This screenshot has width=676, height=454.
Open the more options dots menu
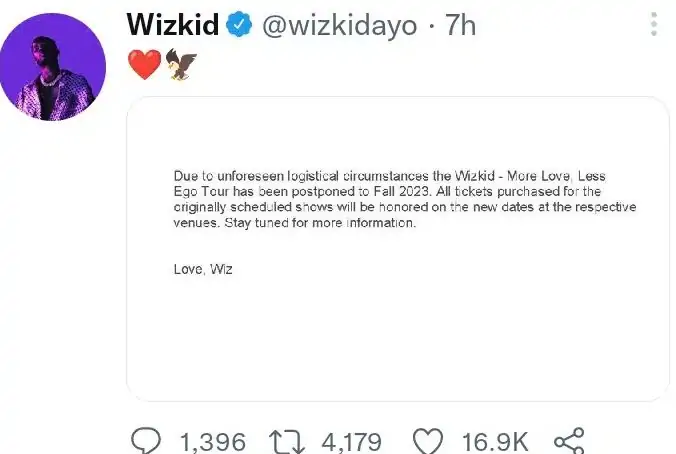(655, 25)
